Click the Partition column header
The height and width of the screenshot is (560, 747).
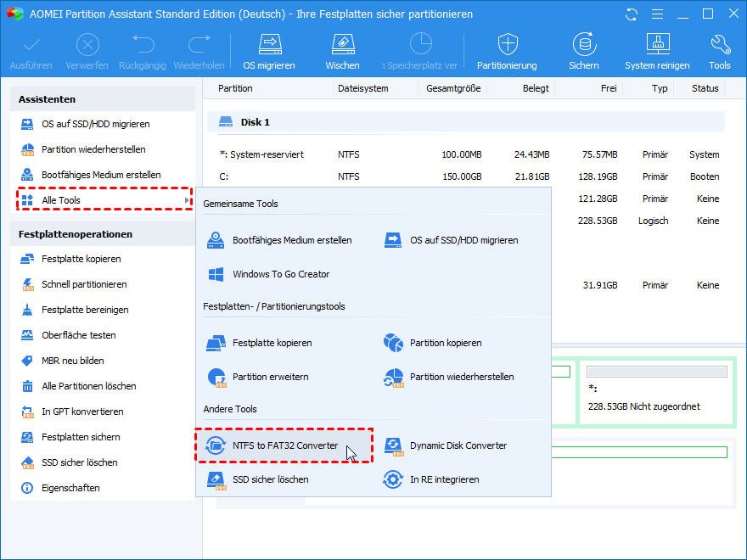(x=235, y=88)
